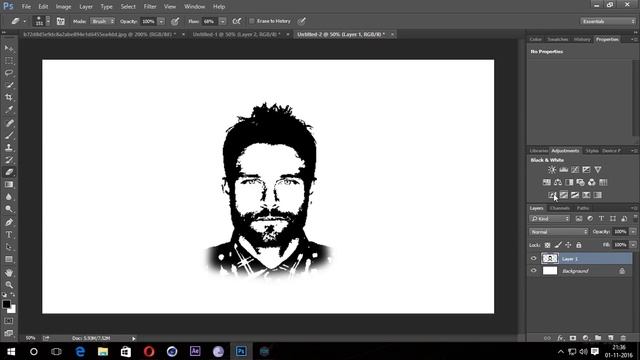
Task: Open the Essentials workspace dropdown
Action: point(608,21)
